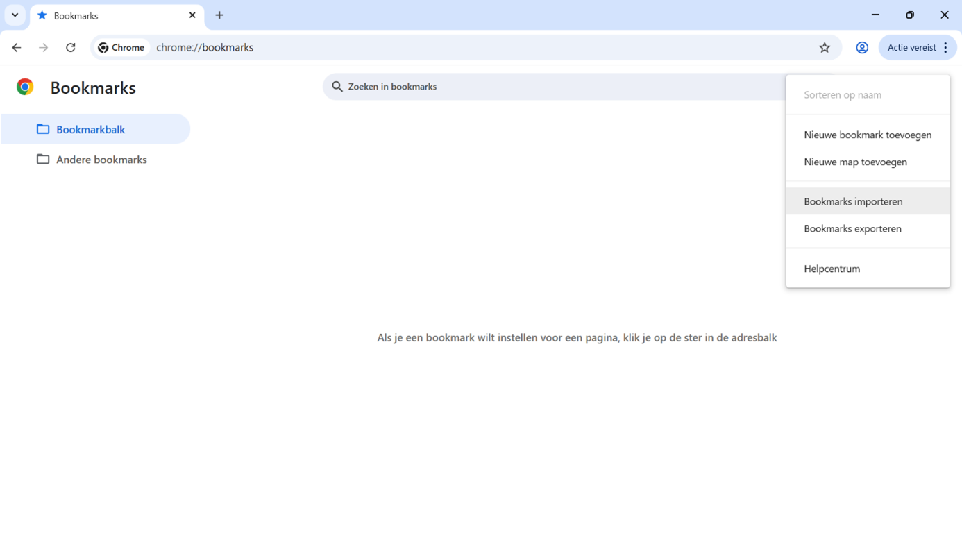Click the forward navigation arrow
The height and width of the screenshot is (560, 962).
(43, 47)
